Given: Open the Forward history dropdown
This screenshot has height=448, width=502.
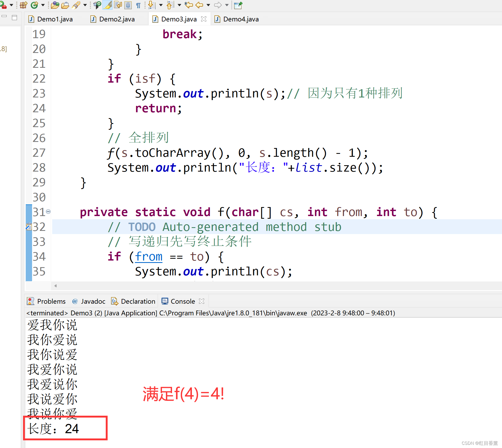Looking at the screenshot, I should 227,5.
